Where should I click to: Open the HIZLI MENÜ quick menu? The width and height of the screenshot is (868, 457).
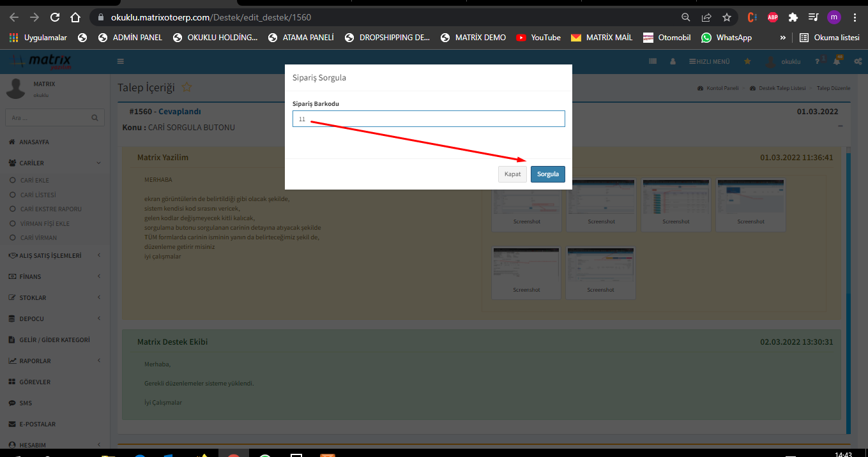pyautogui.click(x=709, y=61)
